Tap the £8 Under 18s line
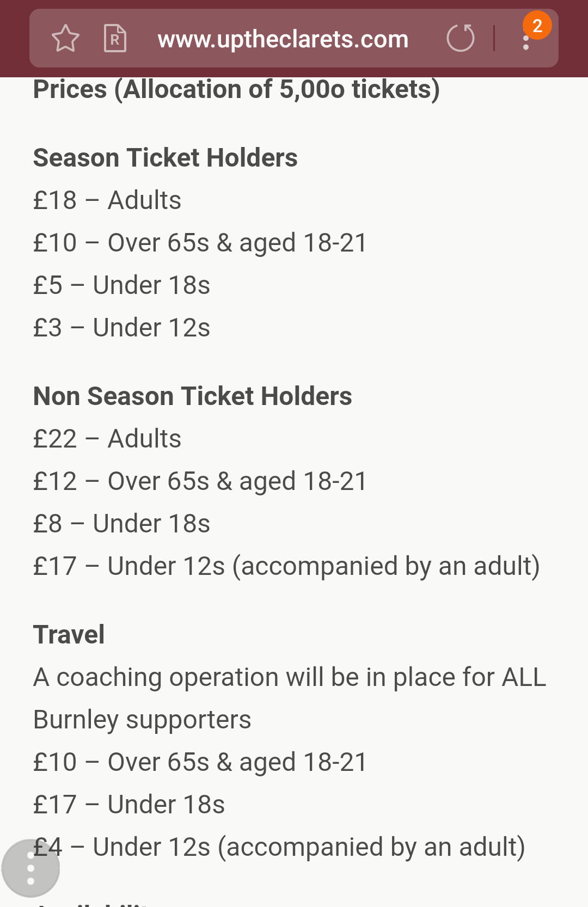Image resolution: width=588 pixels, height=907 pixels. 121,524
